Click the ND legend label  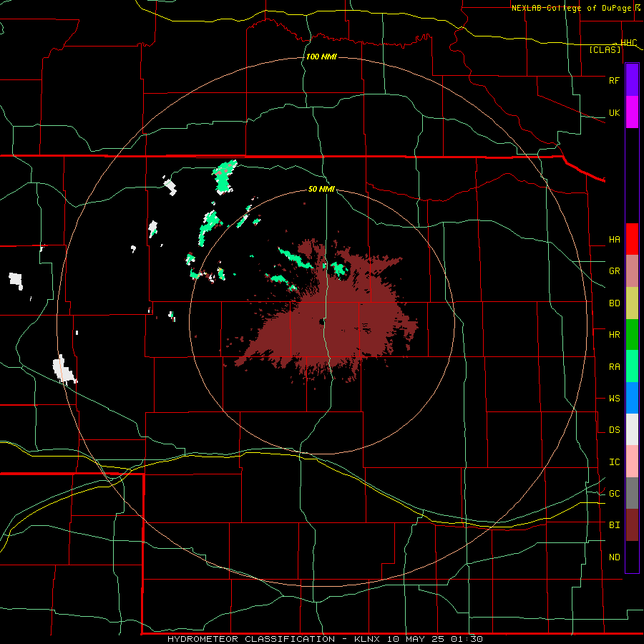click(614, 557)
